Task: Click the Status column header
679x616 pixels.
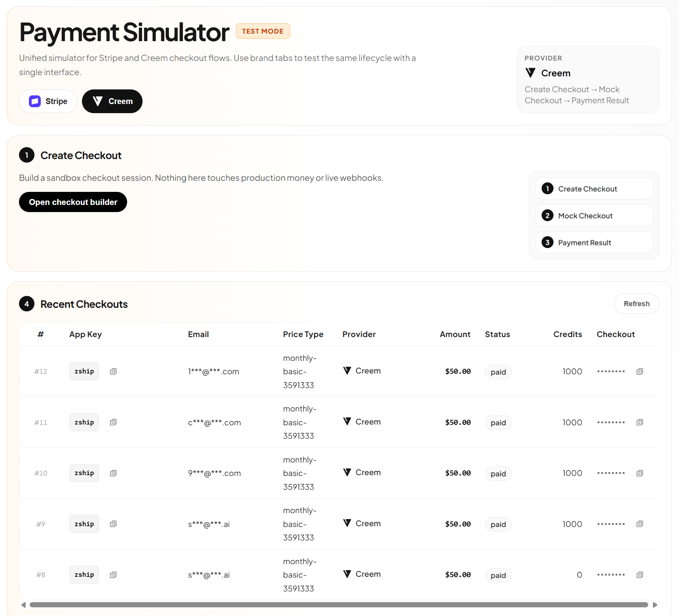Action: click(498, 334)
